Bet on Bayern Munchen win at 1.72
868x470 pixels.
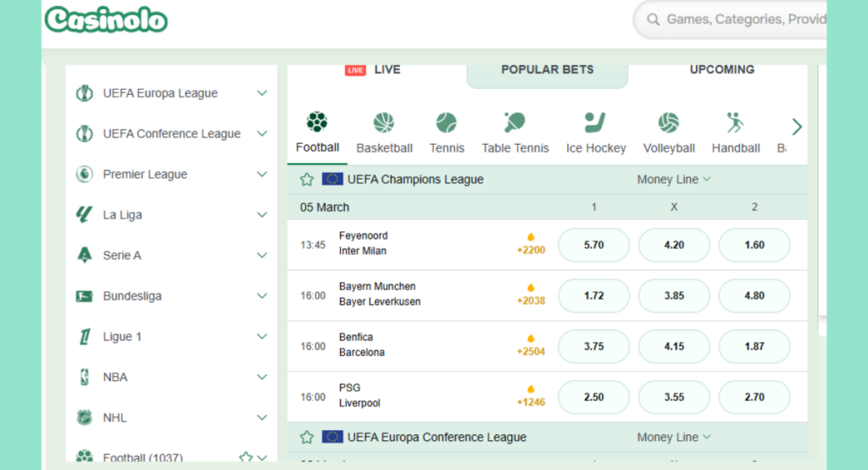[x=593, y=296]
